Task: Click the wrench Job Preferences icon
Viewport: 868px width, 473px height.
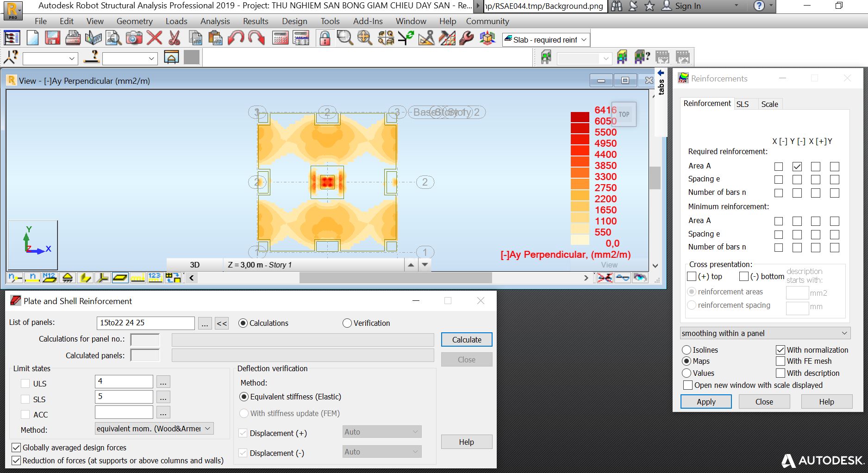Action: coord(467,38)
